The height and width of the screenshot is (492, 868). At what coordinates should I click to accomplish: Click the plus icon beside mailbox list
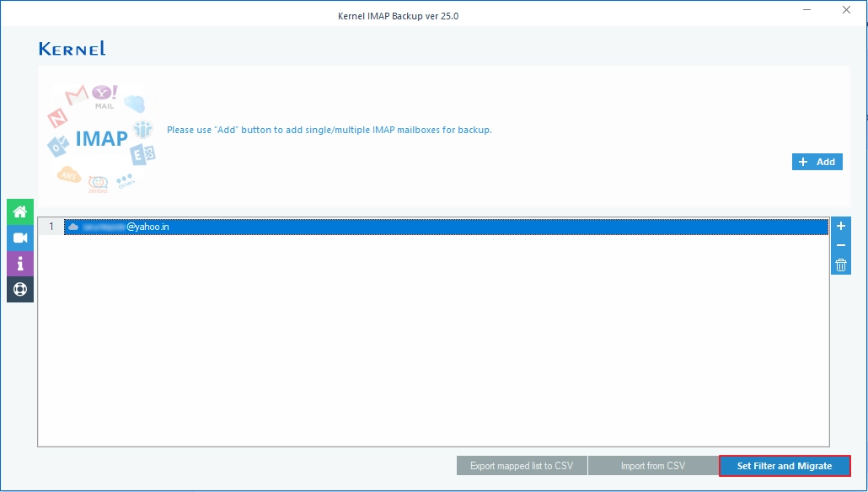pos(841,226)
